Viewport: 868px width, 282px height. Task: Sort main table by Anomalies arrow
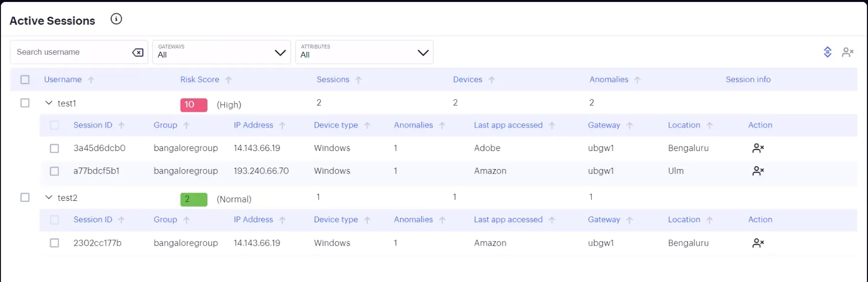click(637, 80)
